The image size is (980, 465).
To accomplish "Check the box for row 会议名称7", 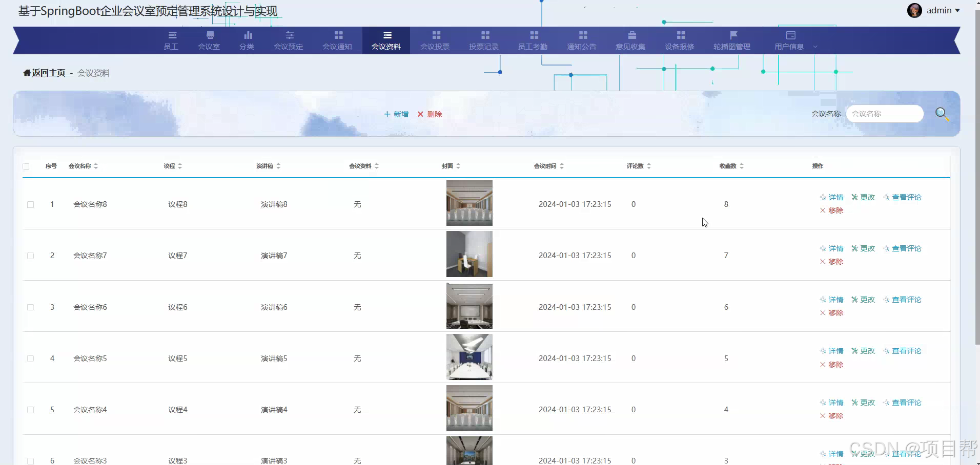I will [31, 256].
